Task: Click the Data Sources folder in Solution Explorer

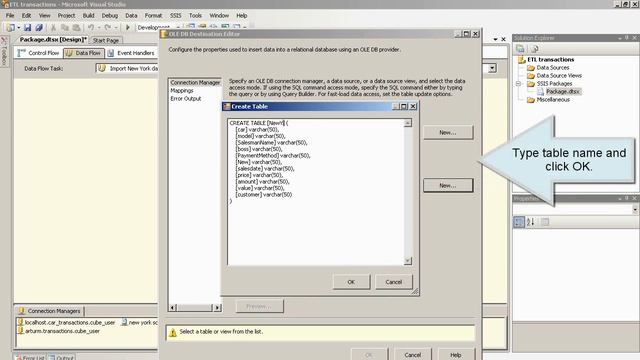Action: pos(548,68)
